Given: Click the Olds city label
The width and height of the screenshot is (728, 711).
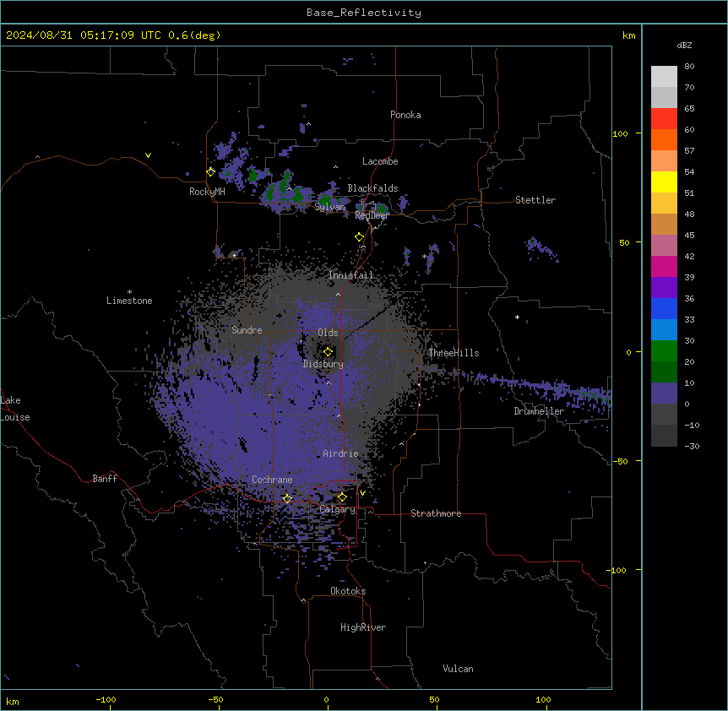Looking at the screenshot, I should click(328, 333).
